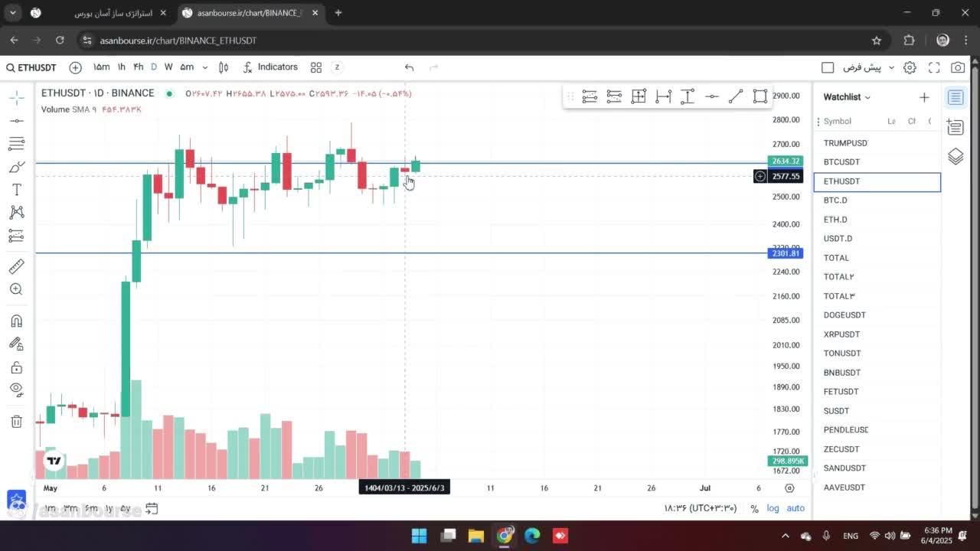Add a symbol to the watchlist
This screenshot has height=551, width=980.
[924, 97]
